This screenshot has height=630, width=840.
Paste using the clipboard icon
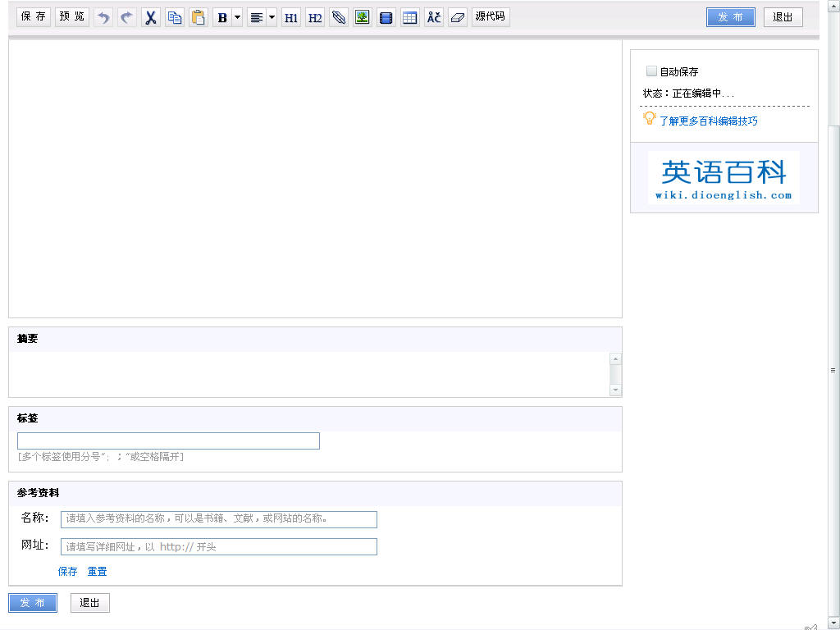tap(198, 17)
